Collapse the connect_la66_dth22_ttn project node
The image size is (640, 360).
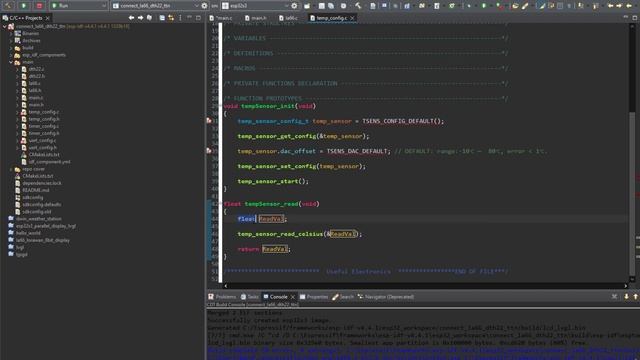click(5, 26)
